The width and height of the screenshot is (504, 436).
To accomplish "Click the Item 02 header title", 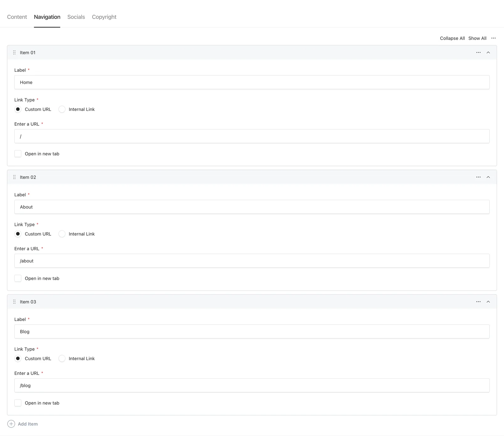I will pyautogui.click(x=28, y=177).
